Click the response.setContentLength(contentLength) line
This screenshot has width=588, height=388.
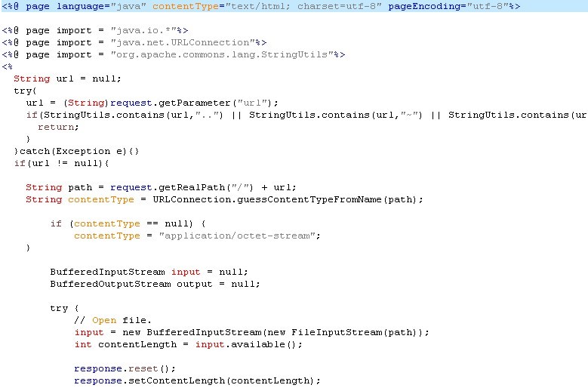point(197,381)
